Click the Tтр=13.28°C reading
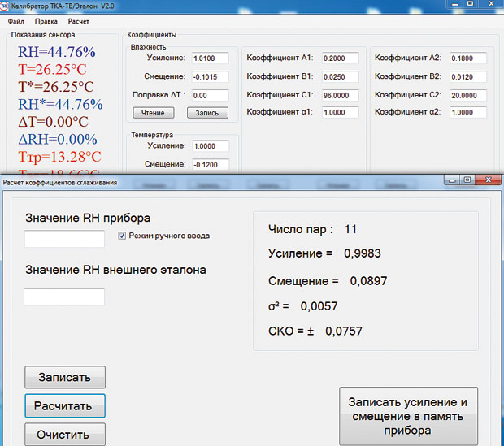This screenshot has height=446, width=504. (x=60, y=157)
